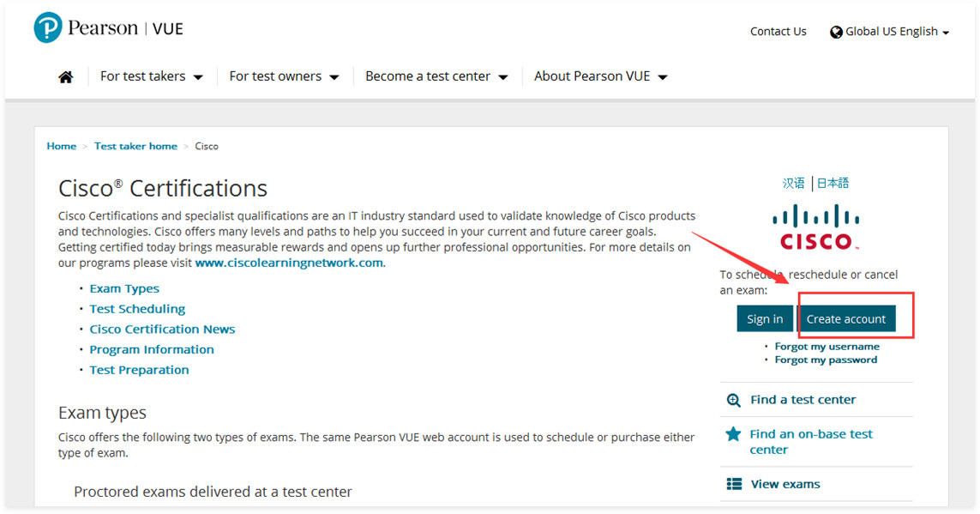The width and height of the screenshot is (980, 514).
Task: Click the magnifier icon beside Find a test center
Action: pos(734,400)
